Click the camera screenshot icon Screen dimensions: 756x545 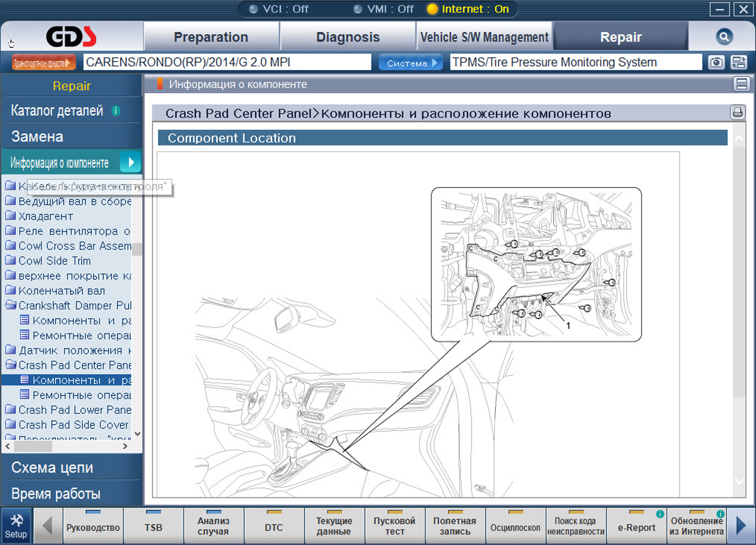(x=716, y=62)
